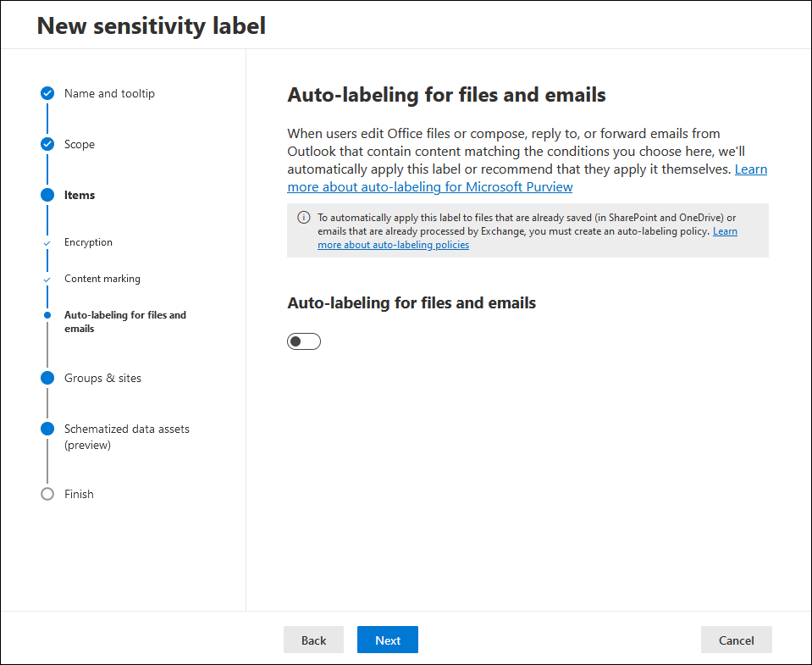Enable the auto-labeling for files and emails toggle
Image resolution: width=812 pixels, height=665 pixels.
tap(304, 341)
